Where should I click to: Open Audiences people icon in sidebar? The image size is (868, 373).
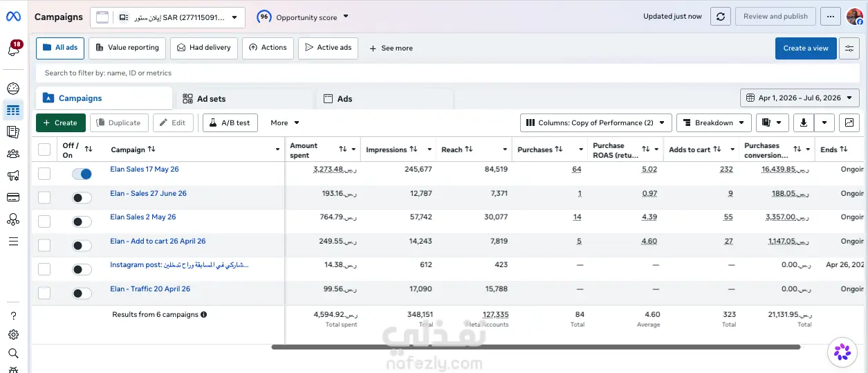(x=13, y=154)
